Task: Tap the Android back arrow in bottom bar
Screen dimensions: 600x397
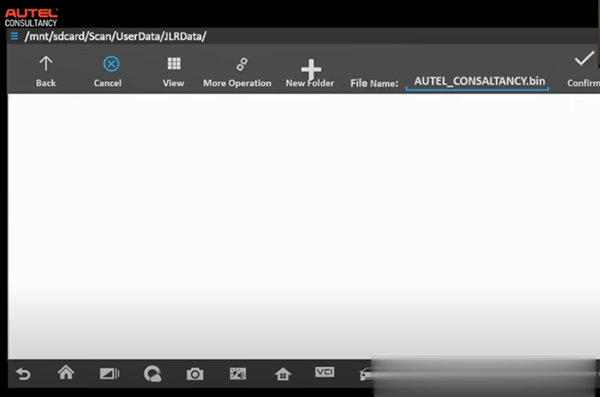Action: coord(23,373)
